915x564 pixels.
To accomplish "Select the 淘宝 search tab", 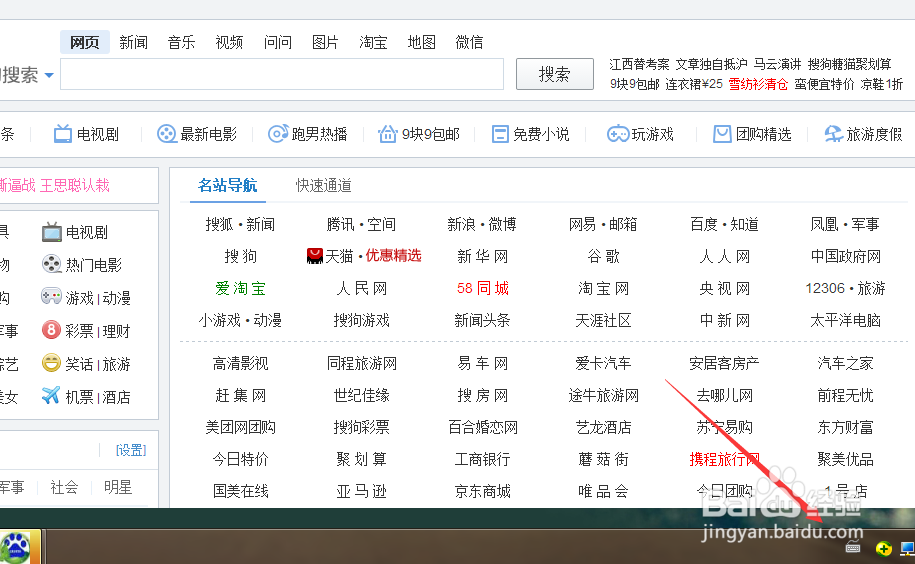I will pyautogui.click(x=373, y=43).
